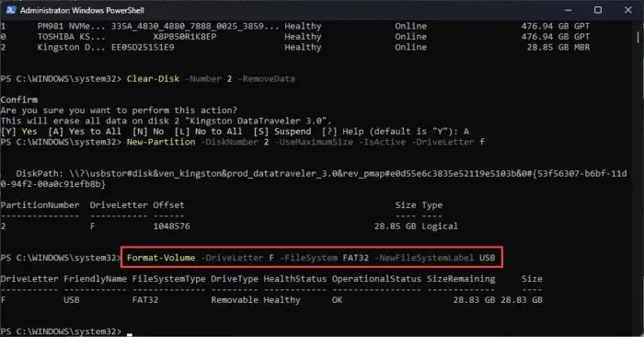
Task: Click the '-RemoveData' parameter text
Action: tap(266, 79)
